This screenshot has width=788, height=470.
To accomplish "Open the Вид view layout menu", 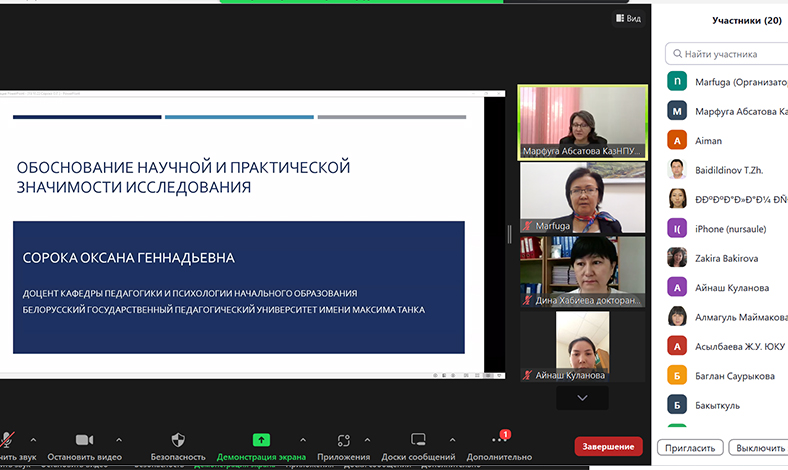I will [x=626, y=18].
